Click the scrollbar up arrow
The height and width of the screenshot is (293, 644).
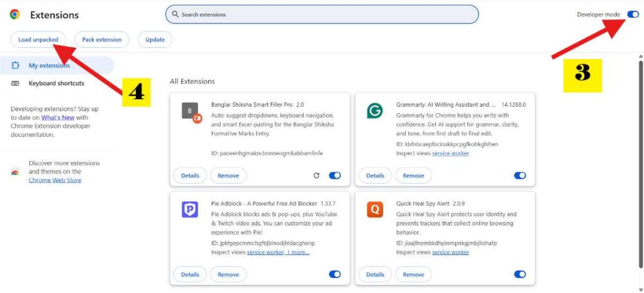[x=641, y=56]
